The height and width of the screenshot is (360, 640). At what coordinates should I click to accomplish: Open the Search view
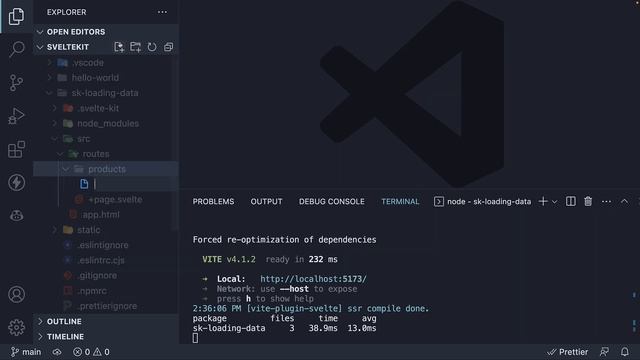(16, 49)
